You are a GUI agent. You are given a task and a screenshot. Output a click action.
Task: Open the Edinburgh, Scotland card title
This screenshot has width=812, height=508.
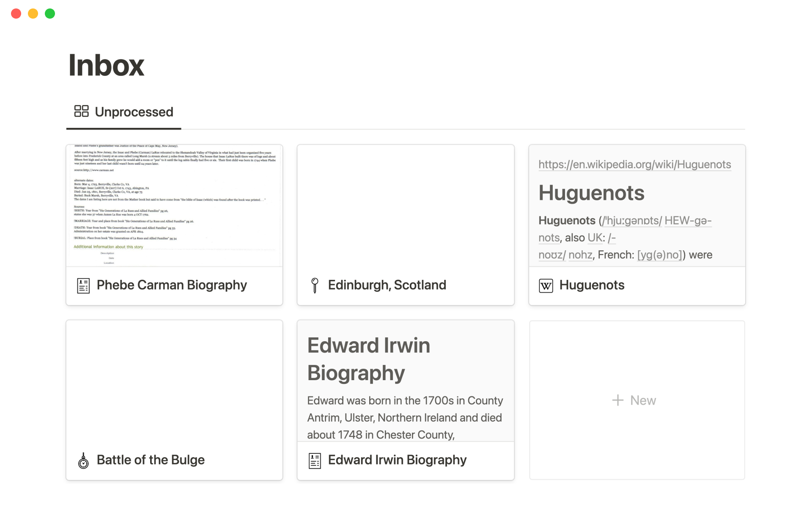click(x=387, y=285)
